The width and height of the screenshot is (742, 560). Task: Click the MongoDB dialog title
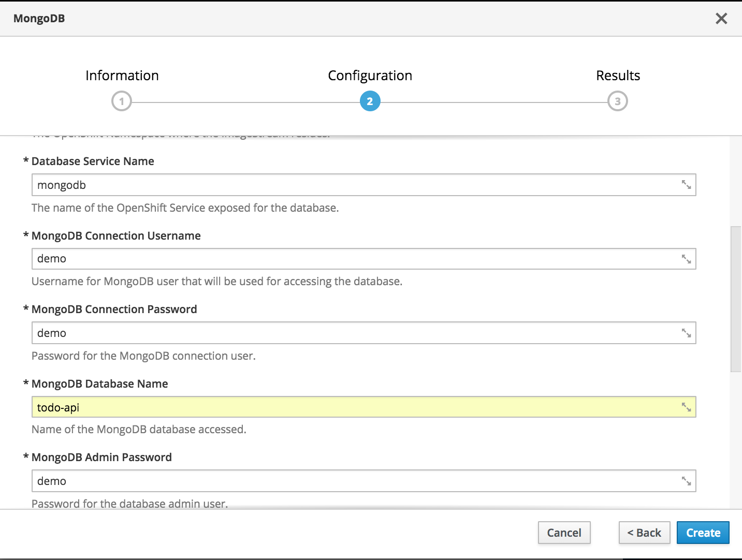[39, 19]
